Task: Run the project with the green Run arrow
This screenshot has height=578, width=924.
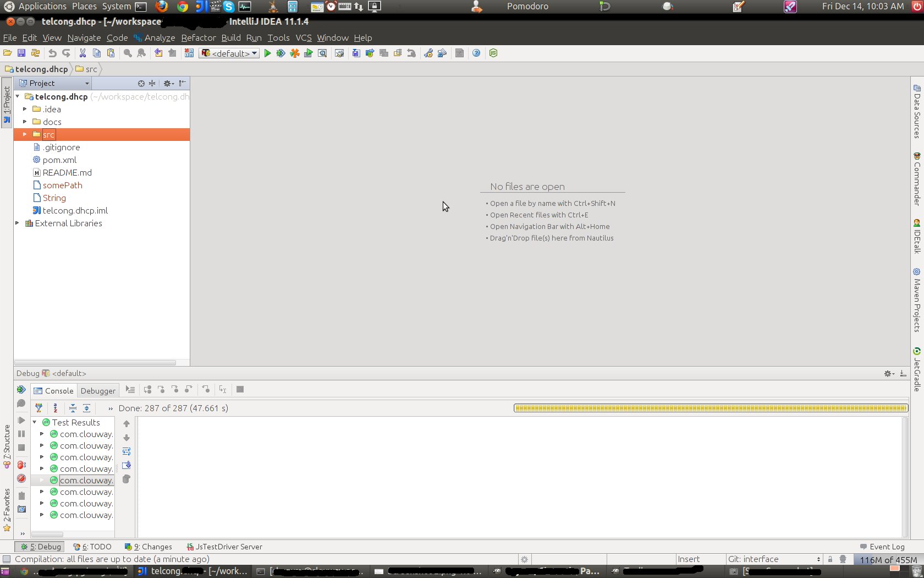Action: [267, 53]
